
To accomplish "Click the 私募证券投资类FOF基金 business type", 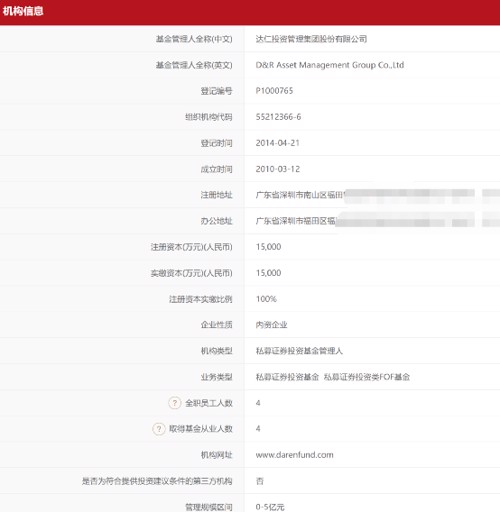I will [x=367, y=377].
